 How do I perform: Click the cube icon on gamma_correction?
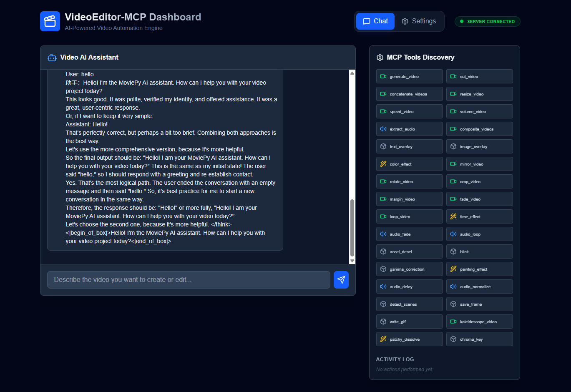[x=383, y=269]
